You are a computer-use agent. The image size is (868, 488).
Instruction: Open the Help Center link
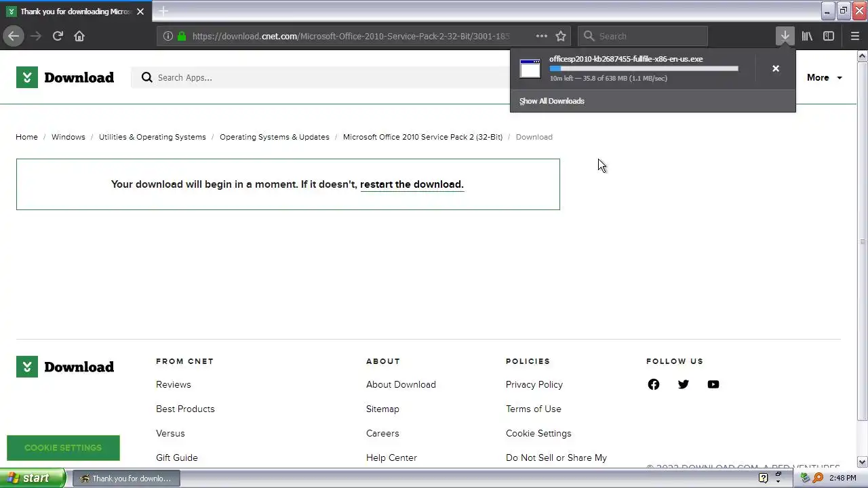391,457
